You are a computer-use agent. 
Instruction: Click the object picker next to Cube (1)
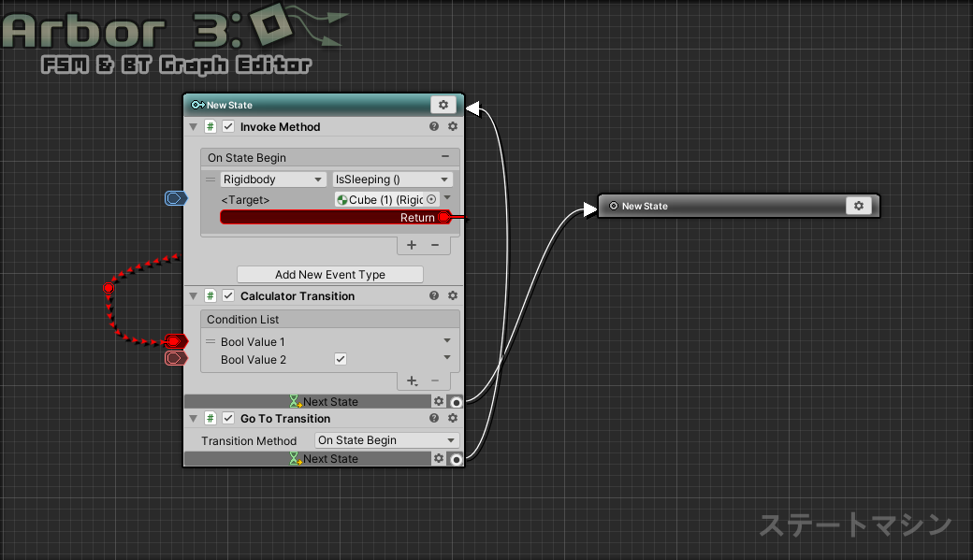coord(431,199)
